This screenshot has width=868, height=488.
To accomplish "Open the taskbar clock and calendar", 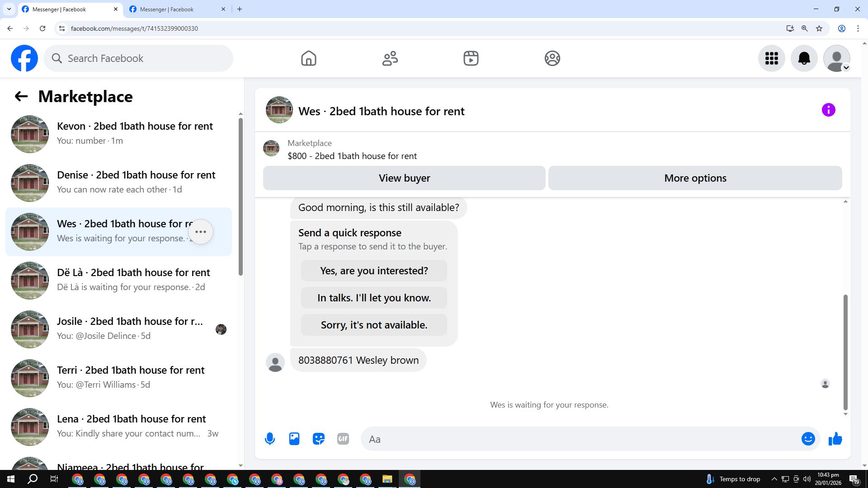I will point(828,479).
